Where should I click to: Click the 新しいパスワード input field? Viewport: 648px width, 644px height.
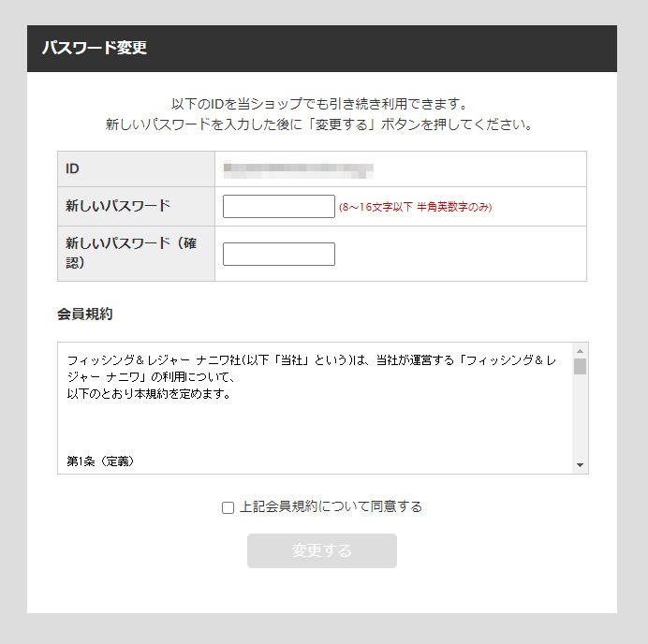point(278,206)
